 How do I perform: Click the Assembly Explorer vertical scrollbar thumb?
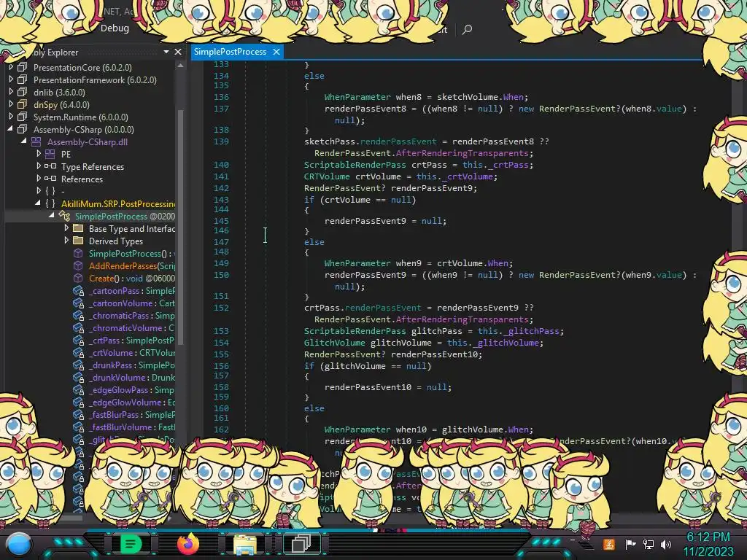[x=181, y=226]
